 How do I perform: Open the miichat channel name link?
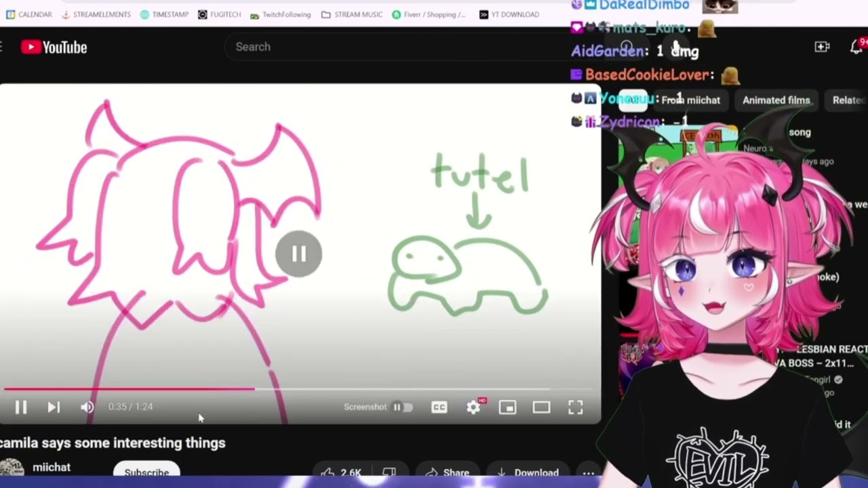(52, 467)
